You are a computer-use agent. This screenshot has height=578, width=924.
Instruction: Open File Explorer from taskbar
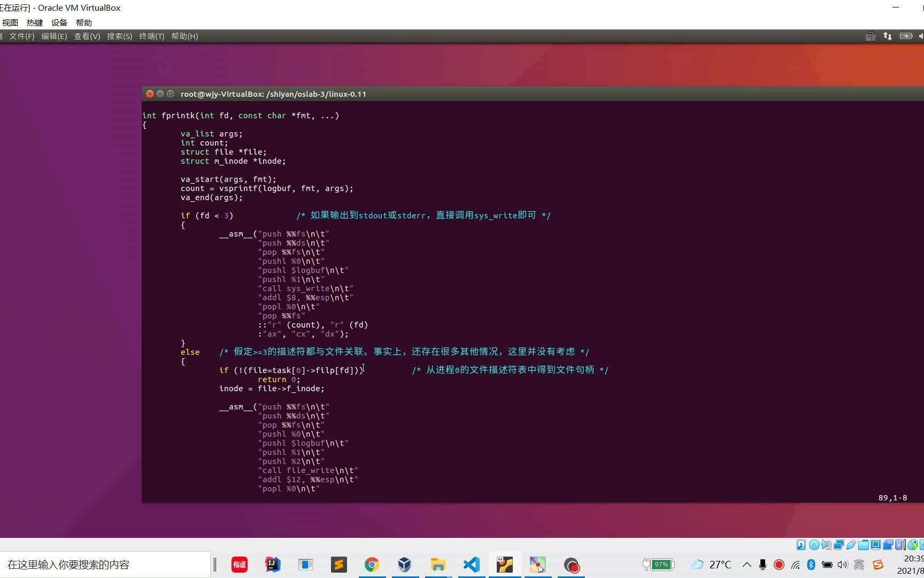438,565
